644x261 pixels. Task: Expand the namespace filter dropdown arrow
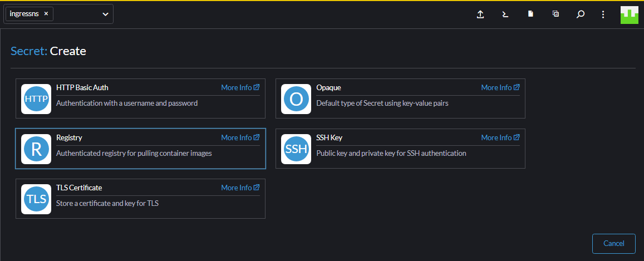coord(106,14)
